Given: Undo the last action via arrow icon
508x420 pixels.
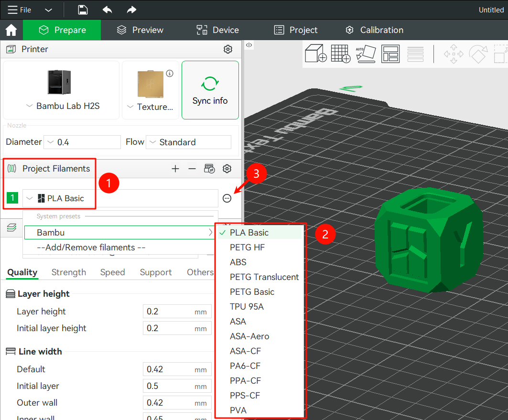Looking at the screenshot, I should [107, 10].
